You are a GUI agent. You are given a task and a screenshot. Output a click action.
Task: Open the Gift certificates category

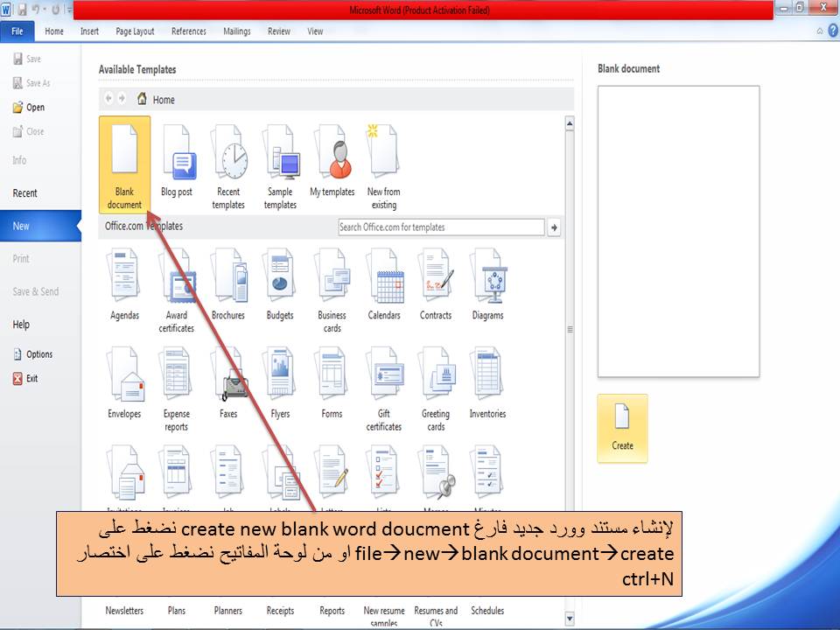383,388
